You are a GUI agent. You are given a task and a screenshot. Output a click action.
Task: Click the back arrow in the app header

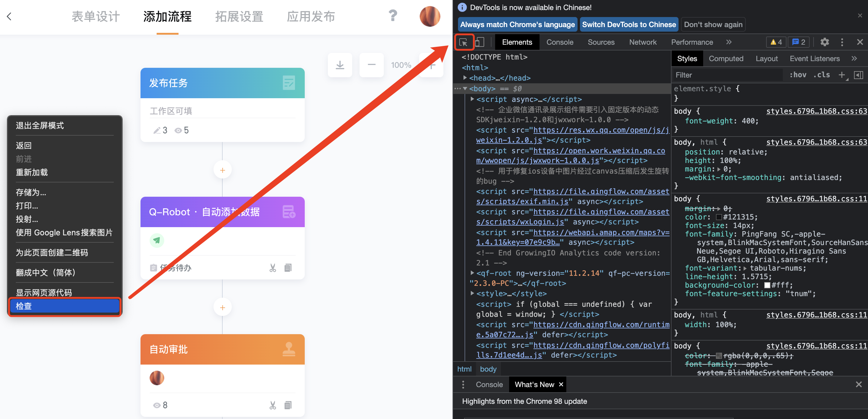tap(9, 16)
